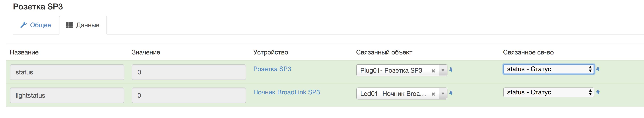Open the Plug01- Розетка SP3 dropdown arrow
The height and width of the screenshot is (118, 644).
point(443,70)
